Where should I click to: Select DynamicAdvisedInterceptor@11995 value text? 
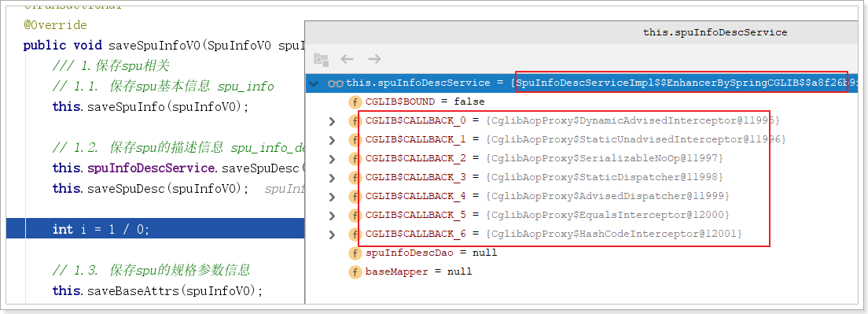point(633,120)
